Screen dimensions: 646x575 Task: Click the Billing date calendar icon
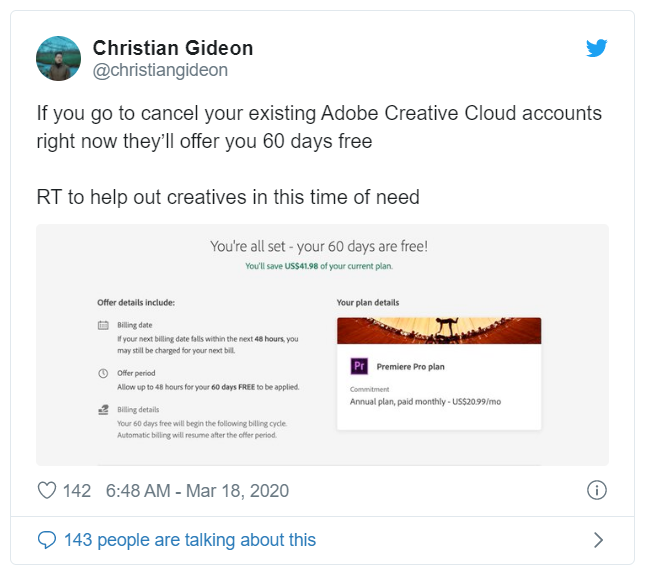(x=102, y=326)
